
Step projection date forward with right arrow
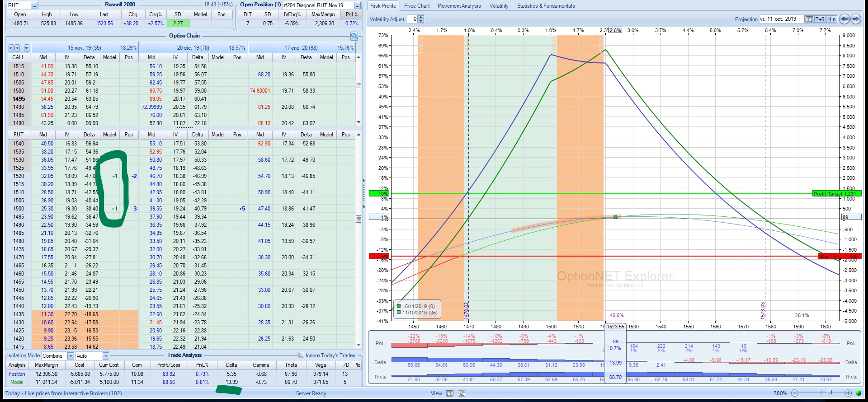tap(856, 19)
